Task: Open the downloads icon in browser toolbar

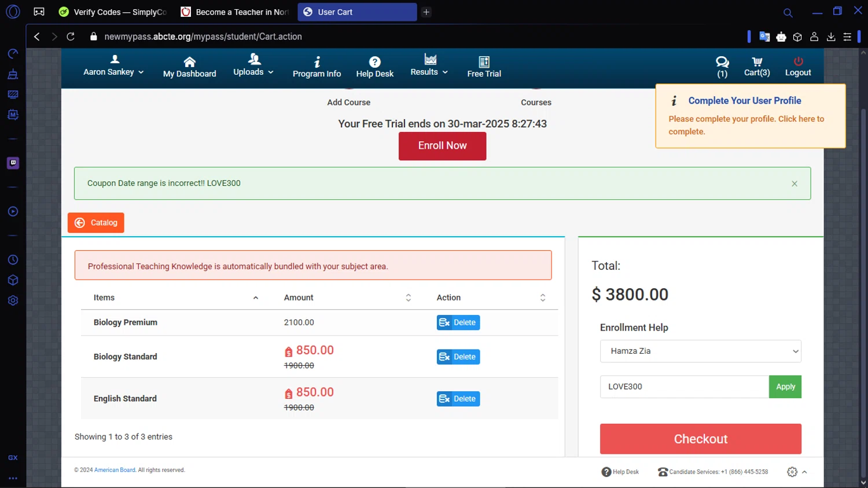Action: 831,36
